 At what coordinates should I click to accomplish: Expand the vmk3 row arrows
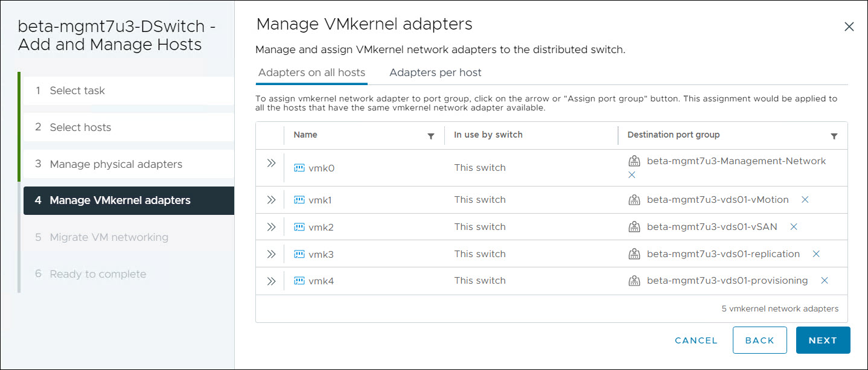pyautogui.click(x=271, y=254)
